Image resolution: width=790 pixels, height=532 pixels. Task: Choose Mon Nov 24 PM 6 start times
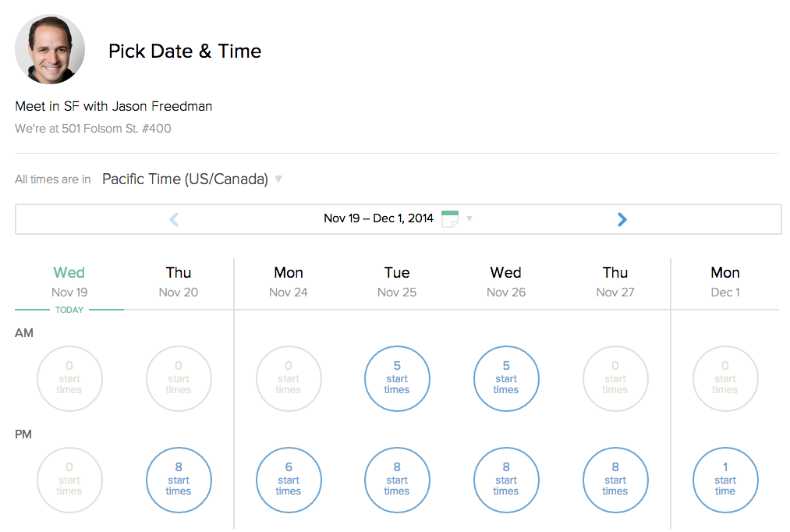289,481
